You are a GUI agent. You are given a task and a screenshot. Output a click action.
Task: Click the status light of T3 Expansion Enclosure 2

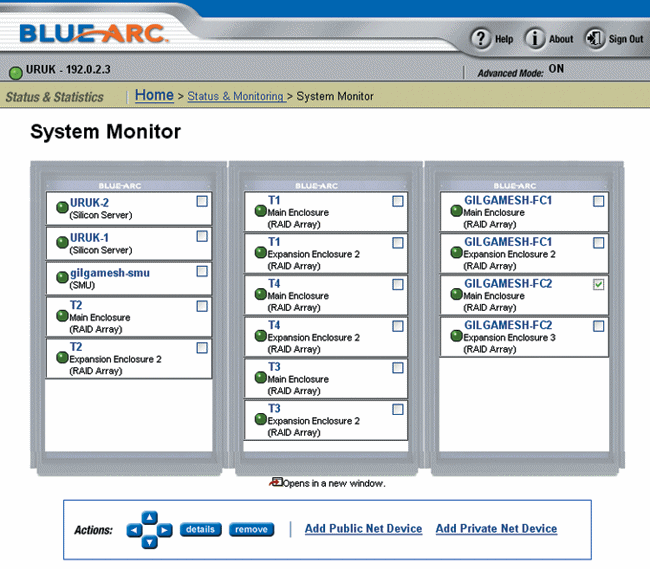coord(260,419)
